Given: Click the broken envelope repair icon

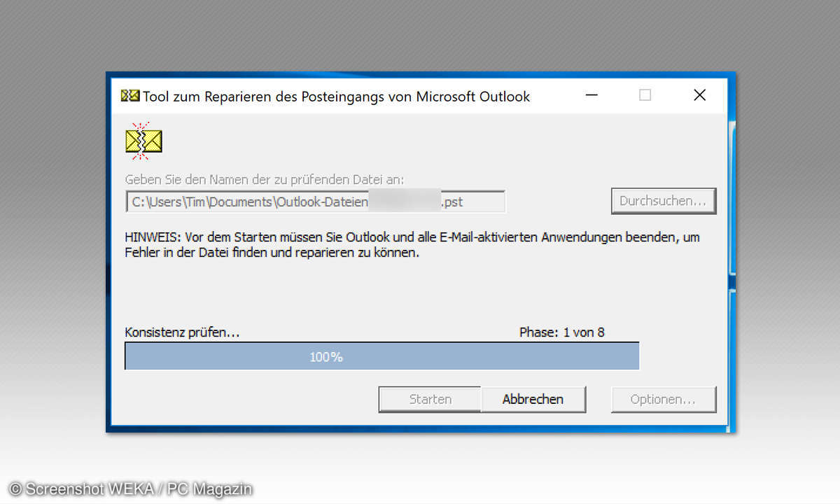Looking at the screenshot, I should click(x=143, y=141).
